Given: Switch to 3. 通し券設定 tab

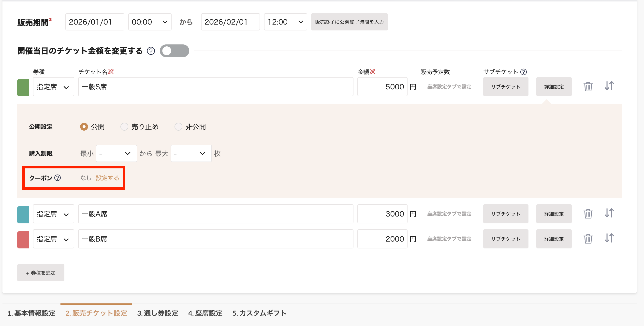Looking at the screenshot, I should pyautogui.click(x=158, y=313).
